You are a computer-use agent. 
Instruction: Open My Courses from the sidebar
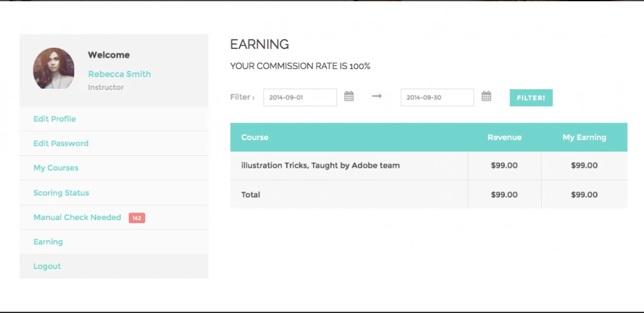point(56,168)
